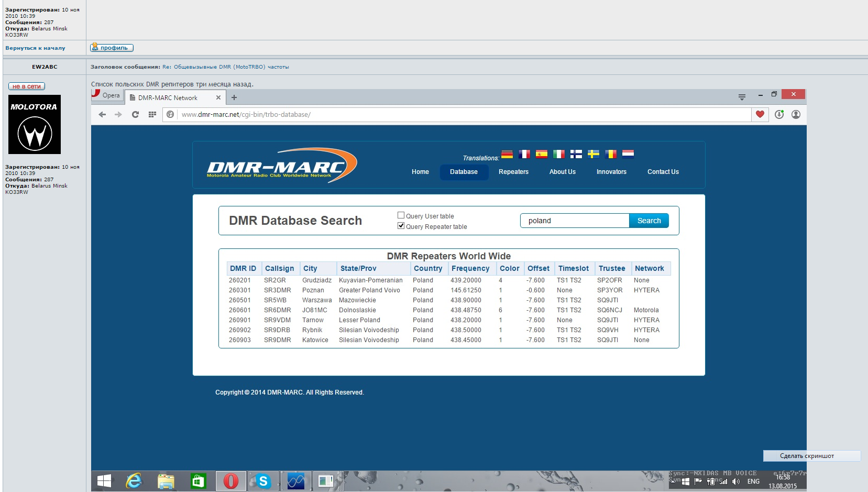Viewport: 868px width, 492px height.
Task: Select the SR3DMR callsign cell
Action: point(278,290)
